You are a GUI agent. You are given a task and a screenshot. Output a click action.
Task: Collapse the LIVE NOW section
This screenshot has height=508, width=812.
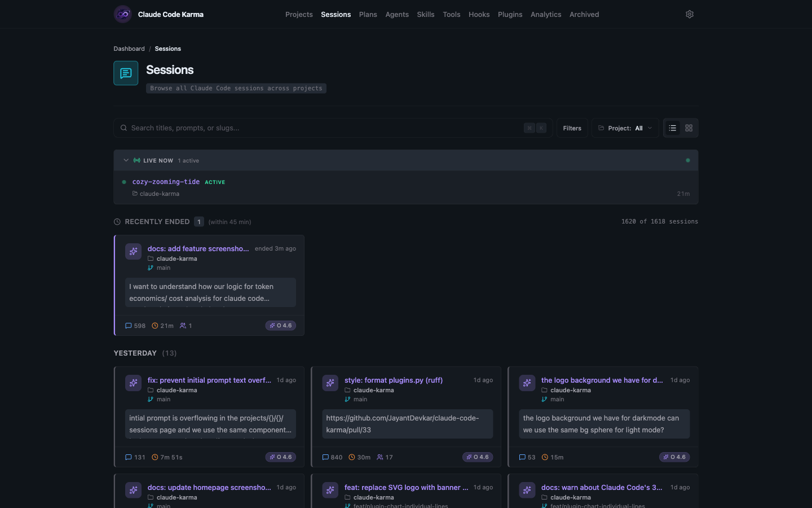pos(126,160)
